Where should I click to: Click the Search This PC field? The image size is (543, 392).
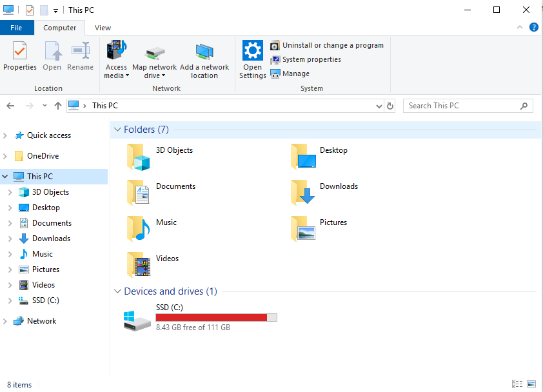point(468,106)
